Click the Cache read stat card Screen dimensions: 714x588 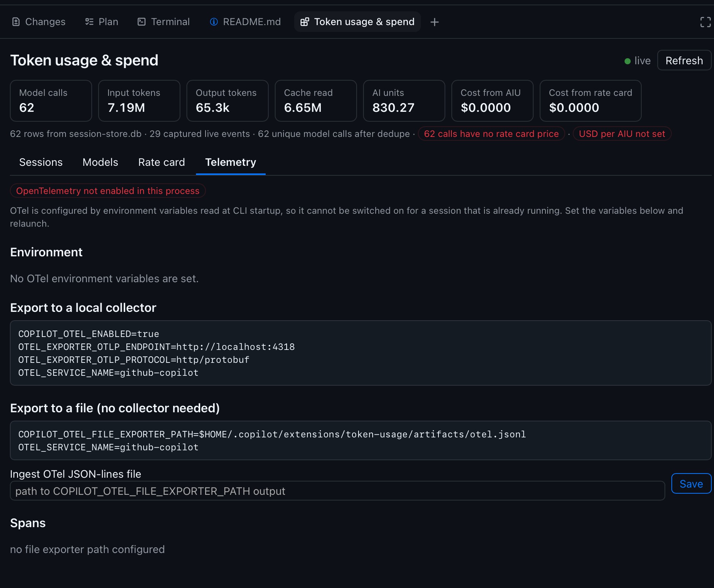click(x=316, y=101)
